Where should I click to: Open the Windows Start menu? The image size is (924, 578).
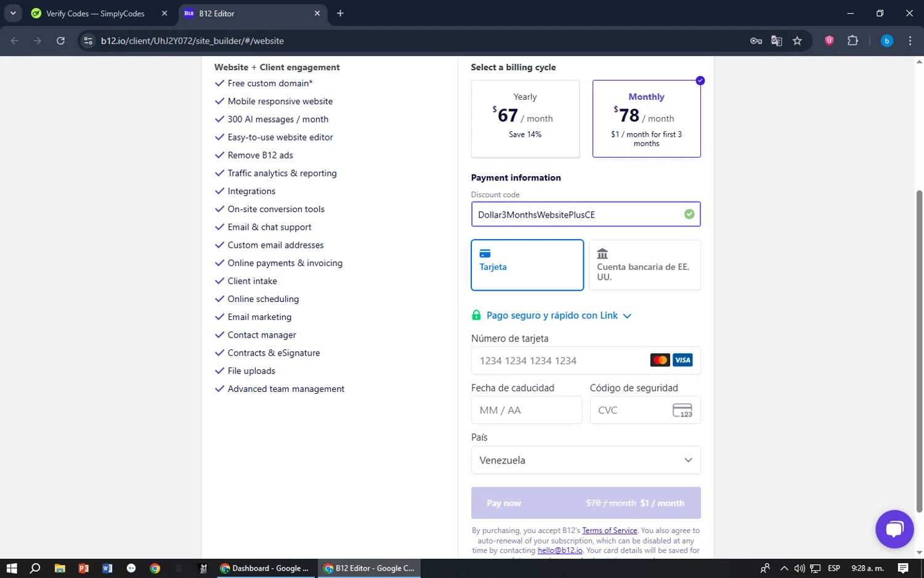[x=11, y=568]
